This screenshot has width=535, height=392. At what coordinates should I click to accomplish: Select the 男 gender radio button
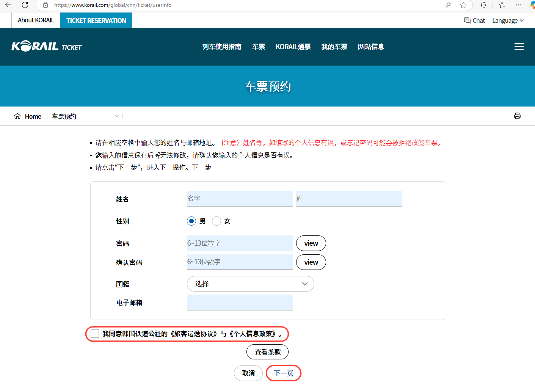tap(191, 221)
